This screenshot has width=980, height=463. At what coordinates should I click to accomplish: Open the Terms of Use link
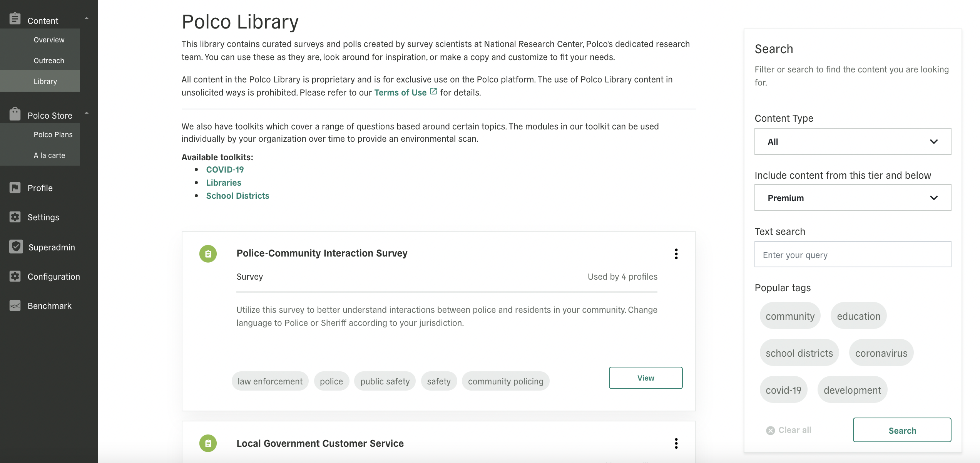(400, 92)
